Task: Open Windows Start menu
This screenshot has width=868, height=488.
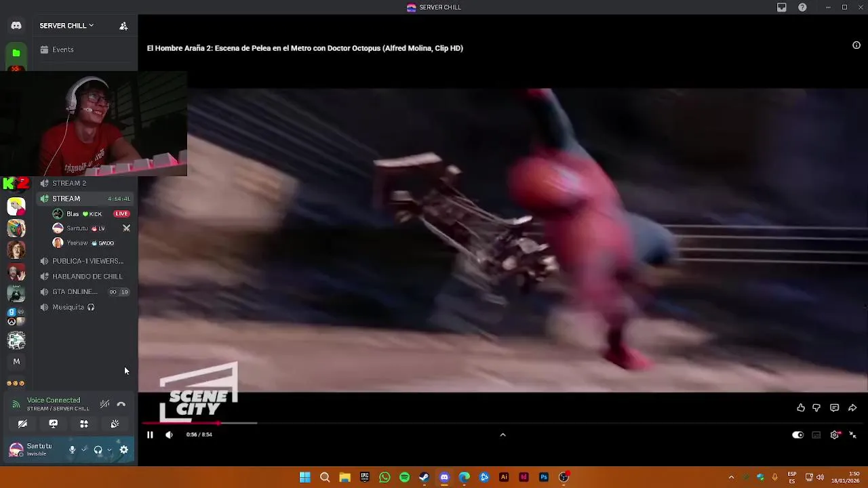Action: coord(305,477)
